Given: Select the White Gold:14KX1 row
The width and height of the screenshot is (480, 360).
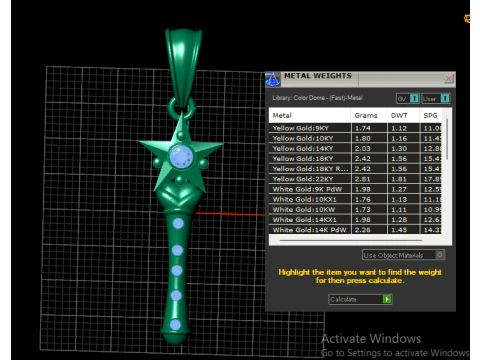Looking at the screenshot, I should click(355, 220).
